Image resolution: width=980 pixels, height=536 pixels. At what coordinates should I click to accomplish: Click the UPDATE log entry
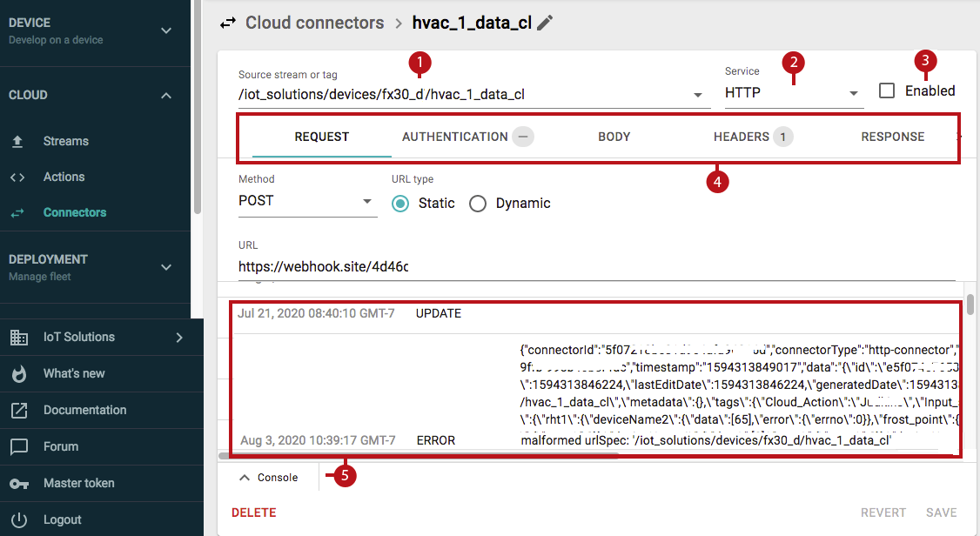(x=438, y=313)
